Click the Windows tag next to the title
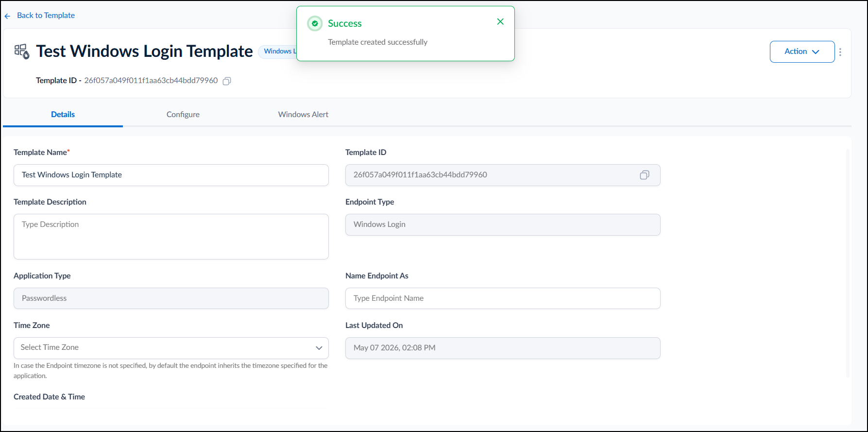 278,52
